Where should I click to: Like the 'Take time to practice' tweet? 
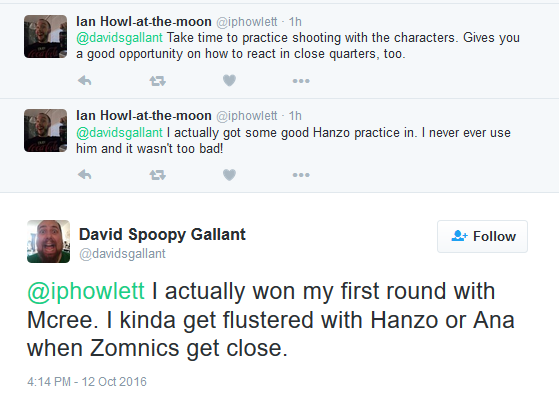point(229,81)
